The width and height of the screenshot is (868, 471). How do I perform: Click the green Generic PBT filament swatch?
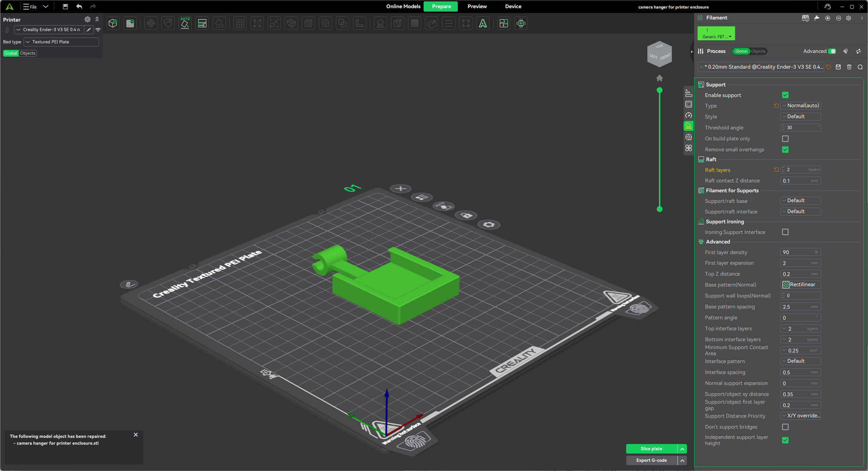[716, 33]
